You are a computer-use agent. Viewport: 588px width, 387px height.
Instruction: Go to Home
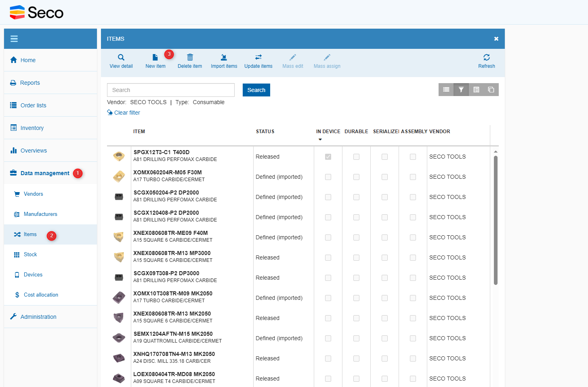pyautogui.click(x=50, y=60)
